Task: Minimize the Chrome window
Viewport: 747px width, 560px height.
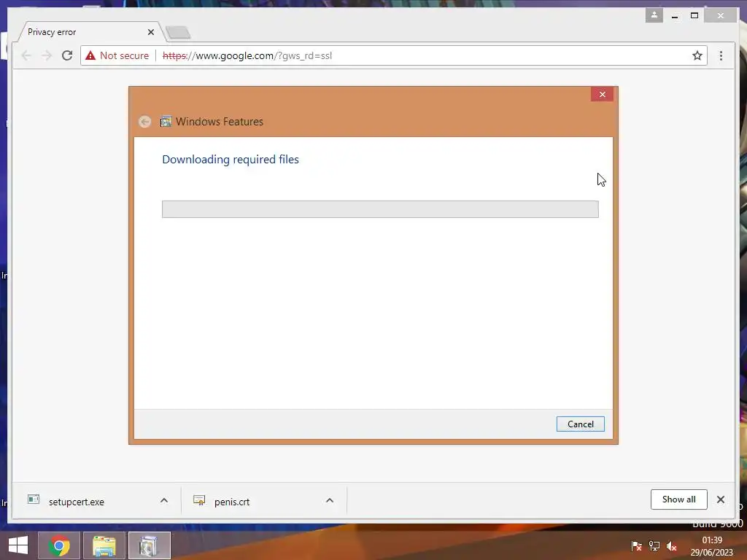Action: [675, 16]
